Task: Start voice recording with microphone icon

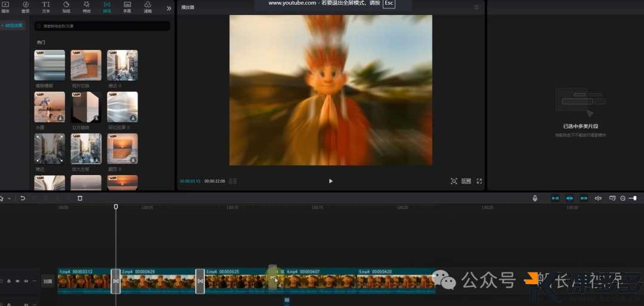Action: coord(535,198)
